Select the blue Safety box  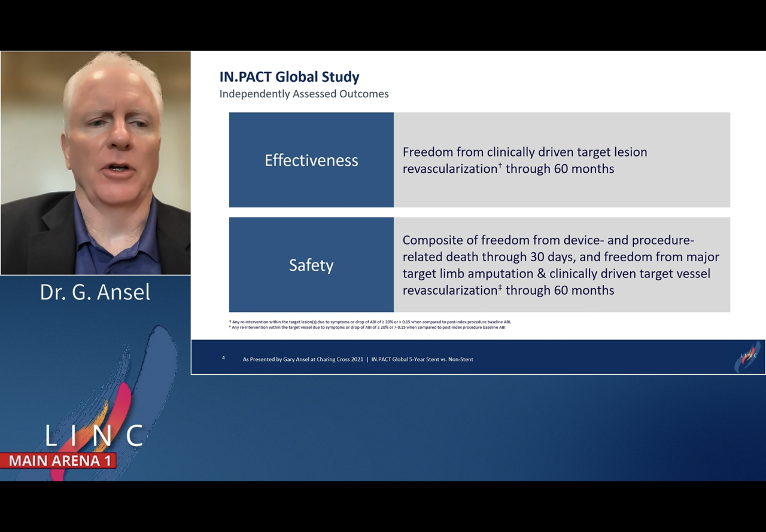311,265
